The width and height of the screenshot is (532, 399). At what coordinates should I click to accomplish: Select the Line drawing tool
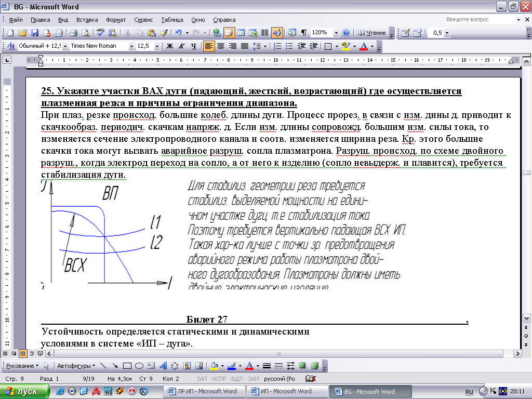tap(103, 366)
